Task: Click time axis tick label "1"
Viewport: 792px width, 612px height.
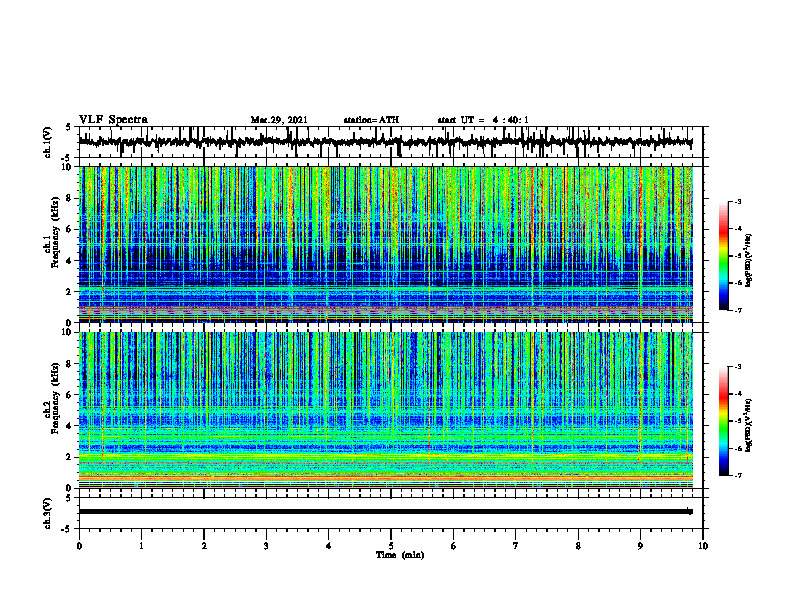Action: pyautogui.click(x=141, y=546)
